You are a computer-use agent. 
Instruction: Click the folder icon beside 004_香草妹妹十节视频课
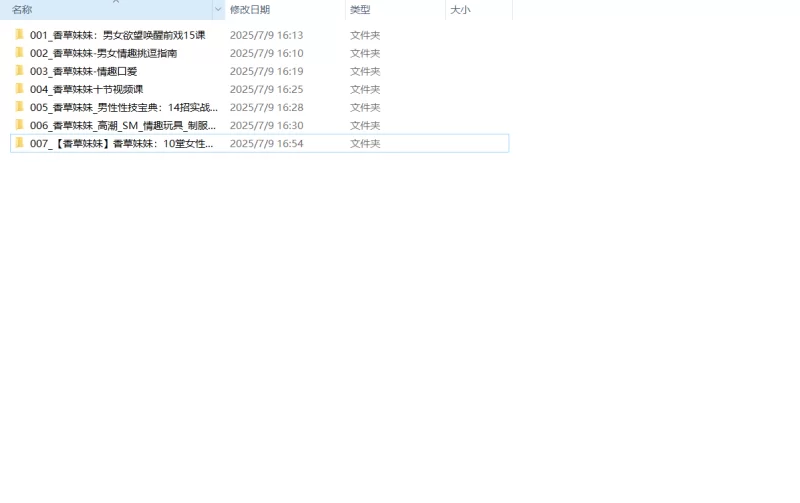[19, 89]
